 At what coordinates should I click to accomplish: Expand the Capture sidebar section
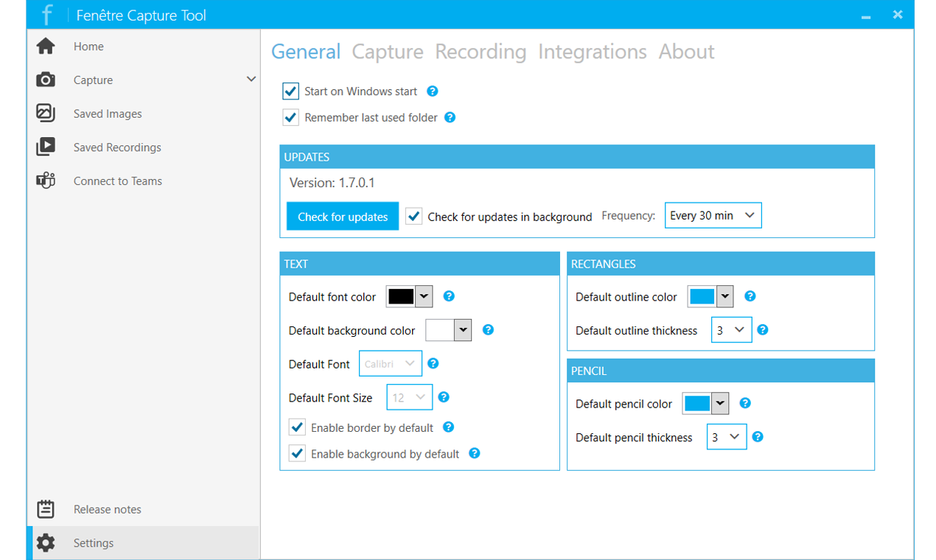tap(251, 77)
